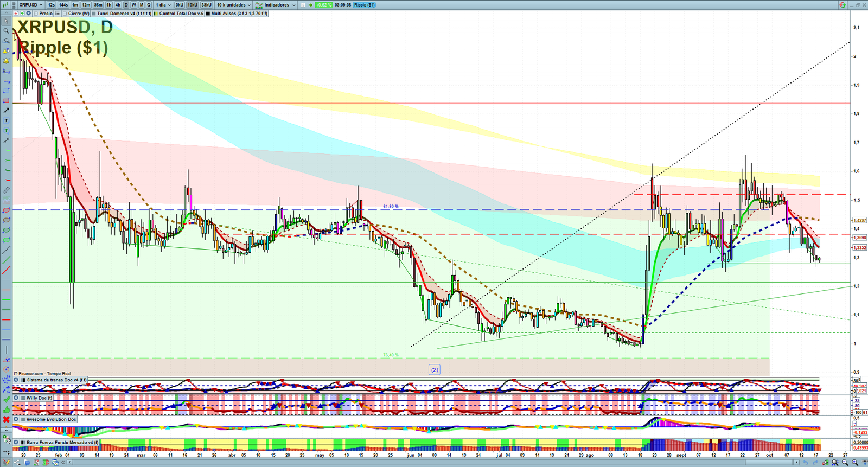Zoom in with the bottom-right magnifier plus
Image resolution: width=868 pixels, height=467 pixels.
[x=855, y=463]
